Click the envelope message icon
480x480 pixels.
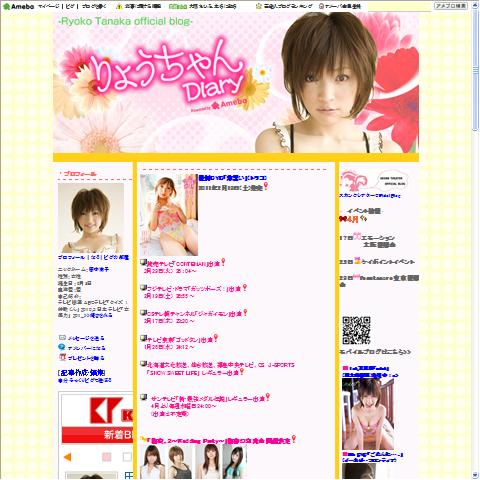[62, 338]
